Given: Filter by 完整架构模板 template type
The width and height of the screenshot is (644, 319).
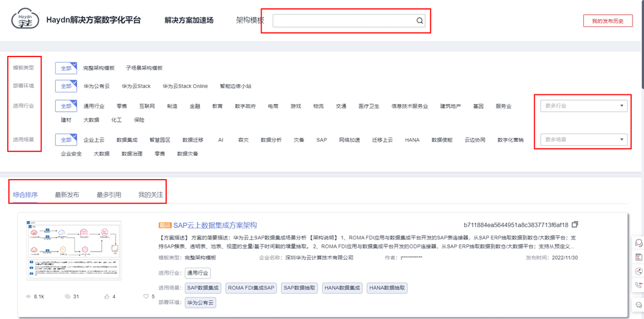Looking at the screenshot, I should [99, 68].
